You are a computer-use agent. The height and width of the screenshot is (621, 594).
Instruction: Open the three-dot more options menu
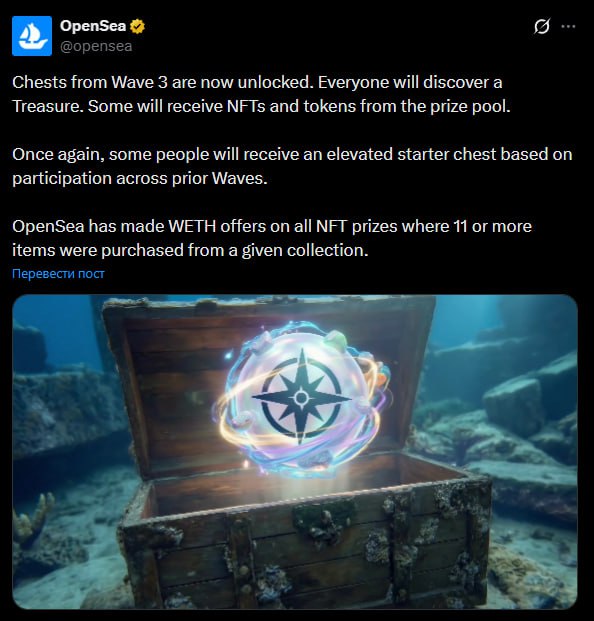coord(568,27)
